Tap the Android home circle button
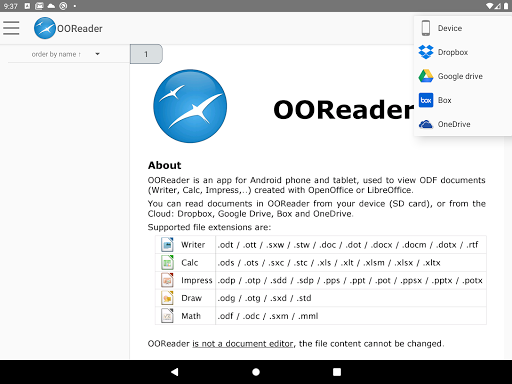This screenshot has width=512, height=384. 256,372
